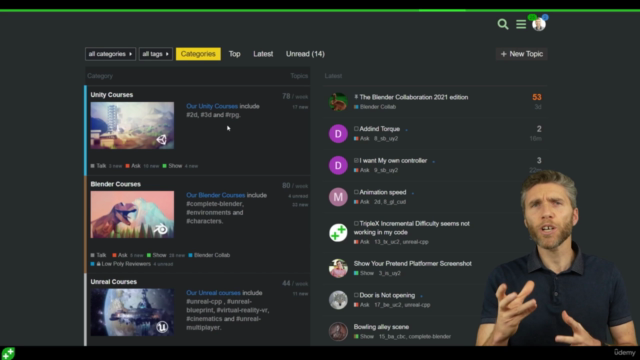This screenshot has width=640, height=360.
Task: Click the Blender Collab tag under the pinned topic
Action: [375, 107]
